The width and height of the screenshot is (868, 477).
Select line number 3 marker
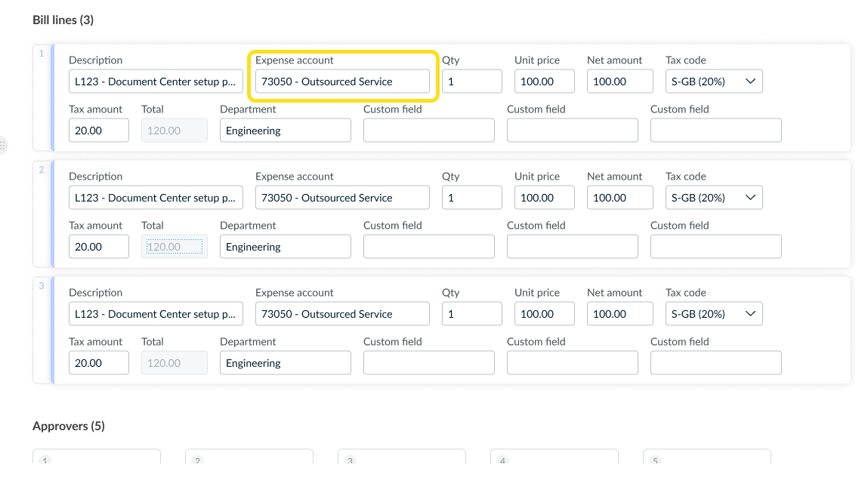click(42, 286)
